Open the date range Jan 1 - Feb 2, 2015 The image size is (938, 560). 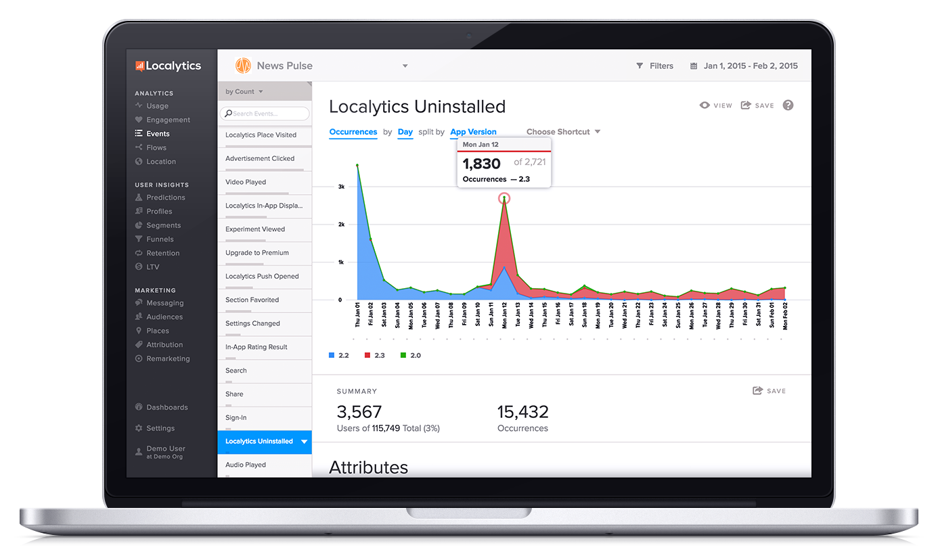click(751, 66)
